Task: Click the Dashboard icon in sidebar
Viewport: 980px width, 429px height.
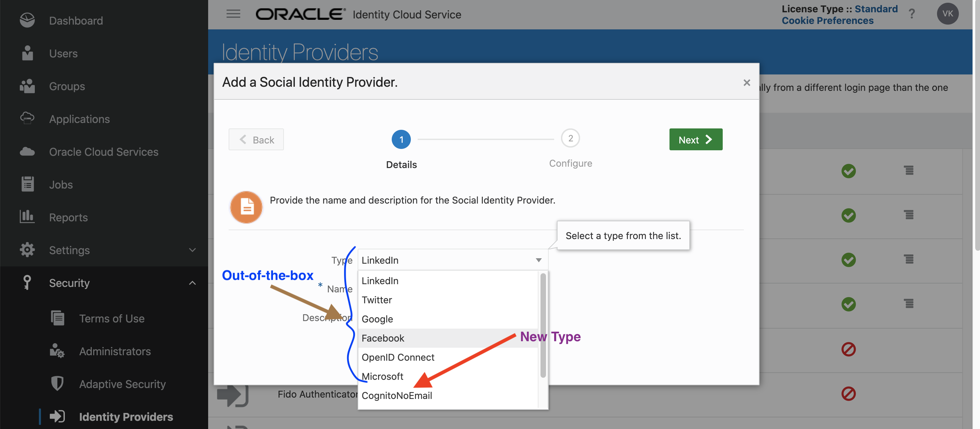Action: (x=27, y=20)
